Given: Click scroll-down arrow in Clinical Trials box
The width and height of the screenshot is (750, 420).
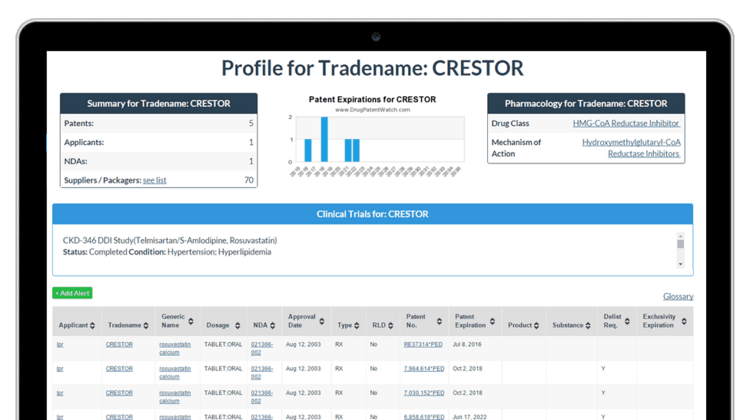Looking at the screenshot, I should tap(680, 264).
